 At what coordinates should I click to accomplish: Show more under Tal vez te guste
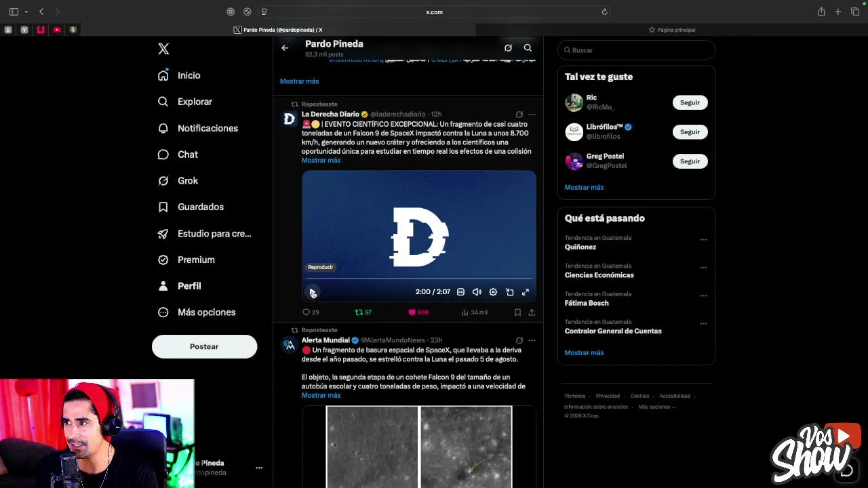584,188
